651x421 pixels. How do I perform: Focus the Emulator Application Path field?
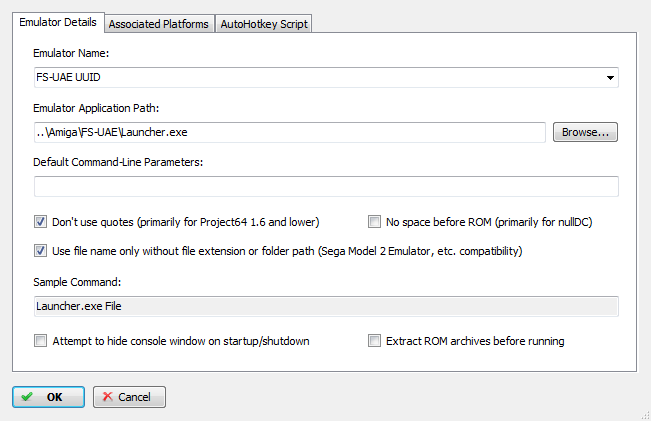coord(290,132)
